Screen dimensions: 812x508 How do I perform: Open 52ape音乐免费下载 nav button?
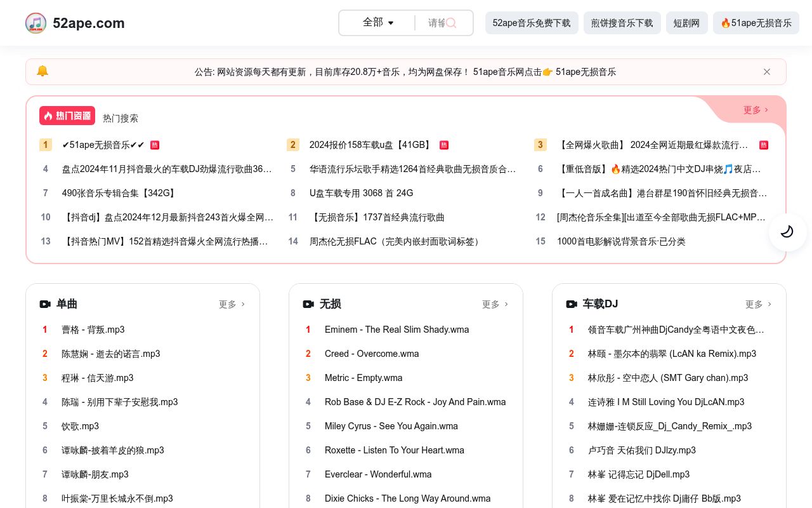tap(532, 23)
